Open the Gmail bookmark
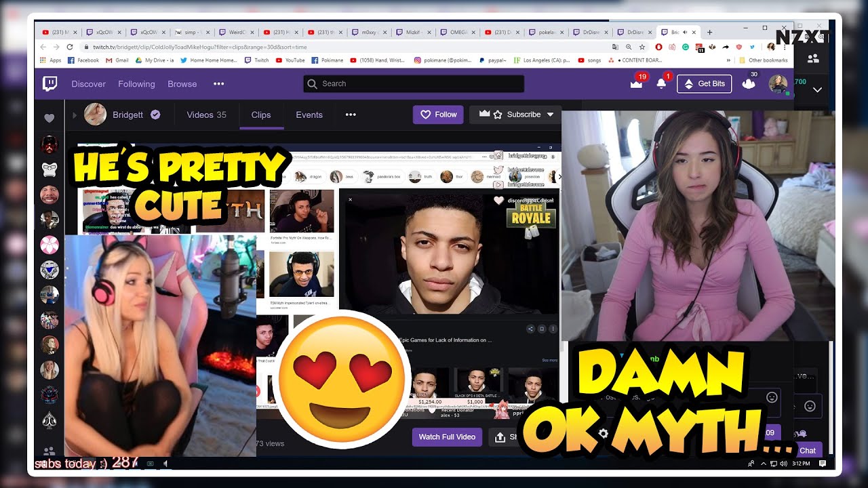 pyautogui.click(x=117, y=60)
